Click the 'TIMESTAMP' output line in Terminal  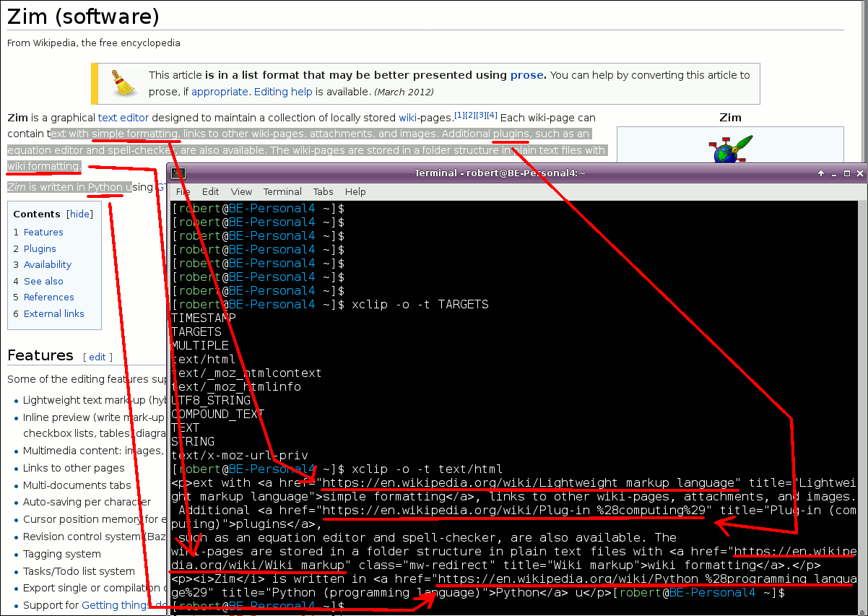tap(203, 318)
